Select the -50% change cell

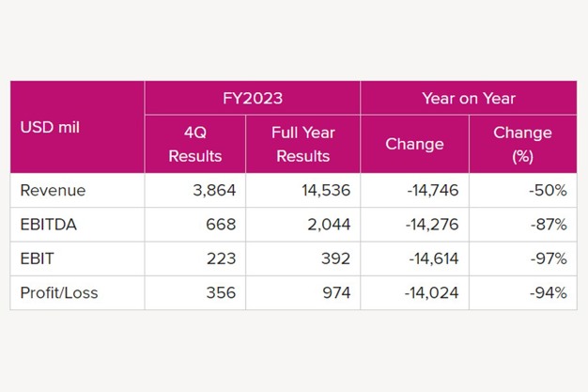547,190
